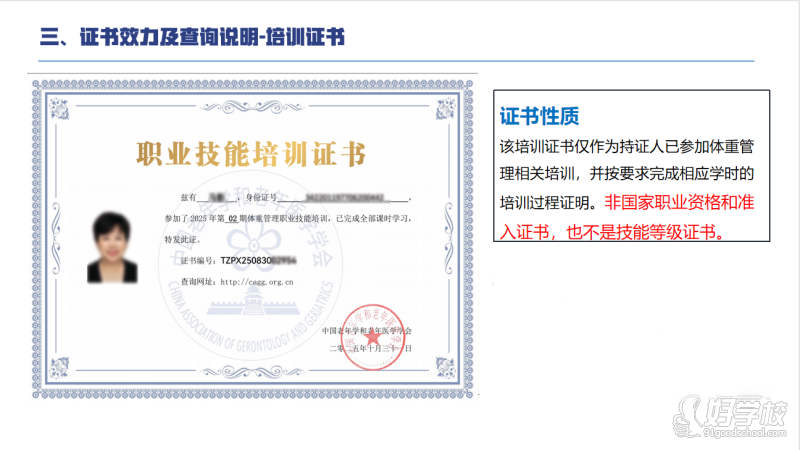Select the slide heading 证书效力及查询说明-培训证书
This screenshot has width=800, height=450.
coord(192,38)
